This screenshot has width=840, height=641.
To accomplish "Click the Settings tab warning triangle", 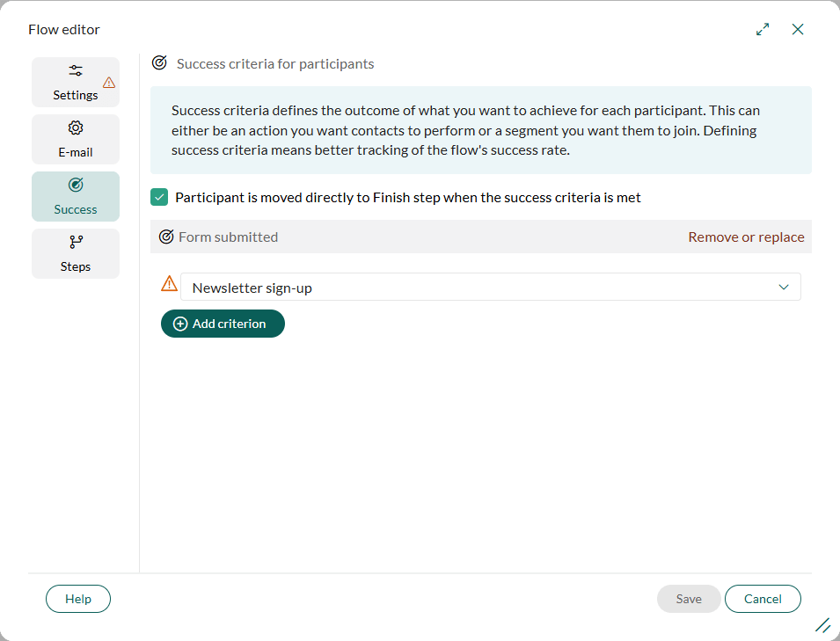I will [109, 83].
